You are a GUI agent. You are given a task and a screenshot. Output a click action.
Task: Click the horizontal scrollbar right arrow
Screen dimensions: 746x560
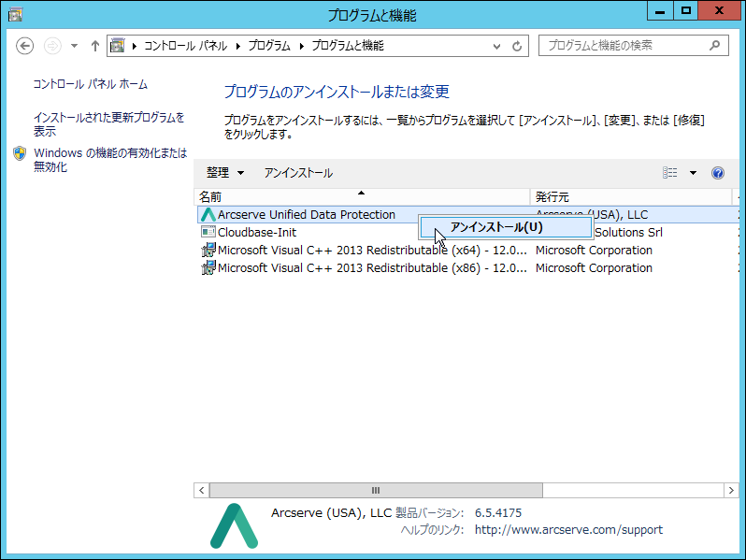click(x=731, y=490)
